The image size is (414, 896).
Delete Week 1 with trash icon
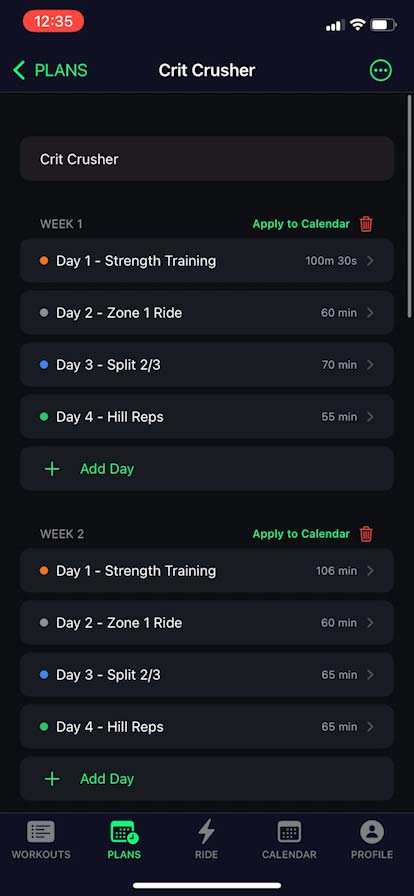366,224
